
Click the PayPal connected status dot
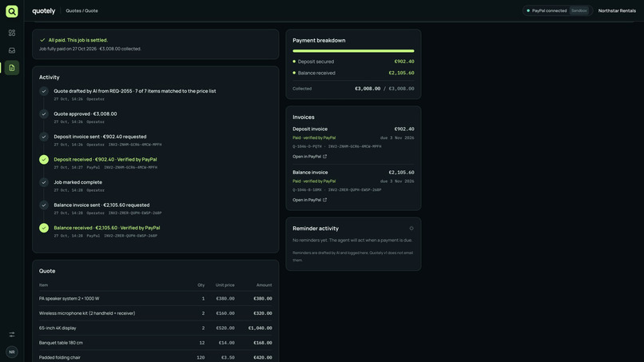click(528, 10)
